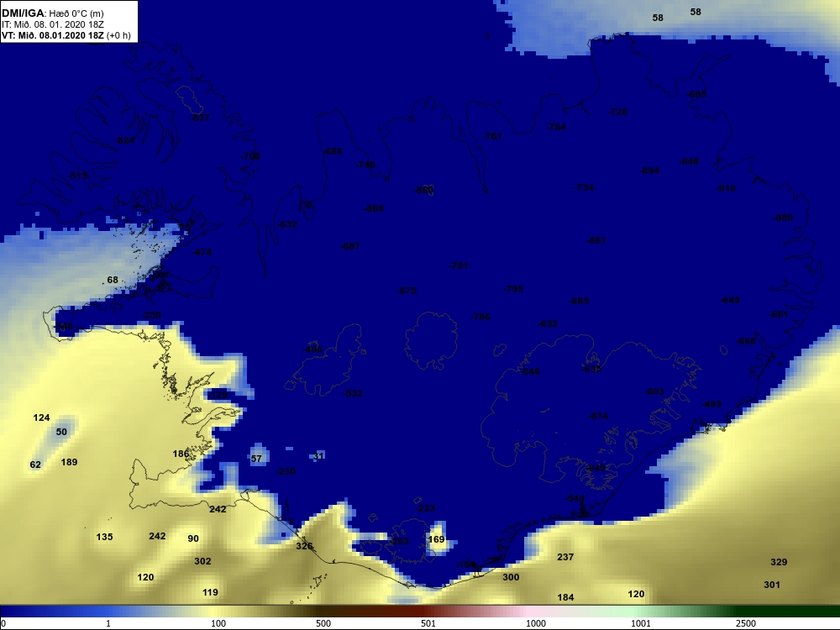
Task: Click the value 184 on the map
Action: tap(565, 597)
